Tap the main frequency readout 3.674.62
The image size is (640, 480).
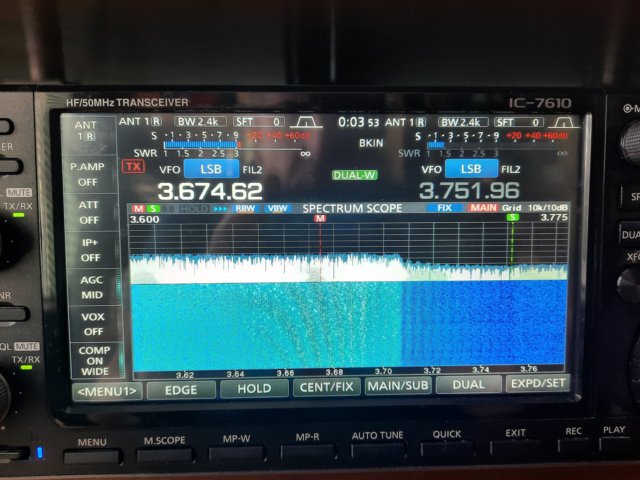[210, 191]
